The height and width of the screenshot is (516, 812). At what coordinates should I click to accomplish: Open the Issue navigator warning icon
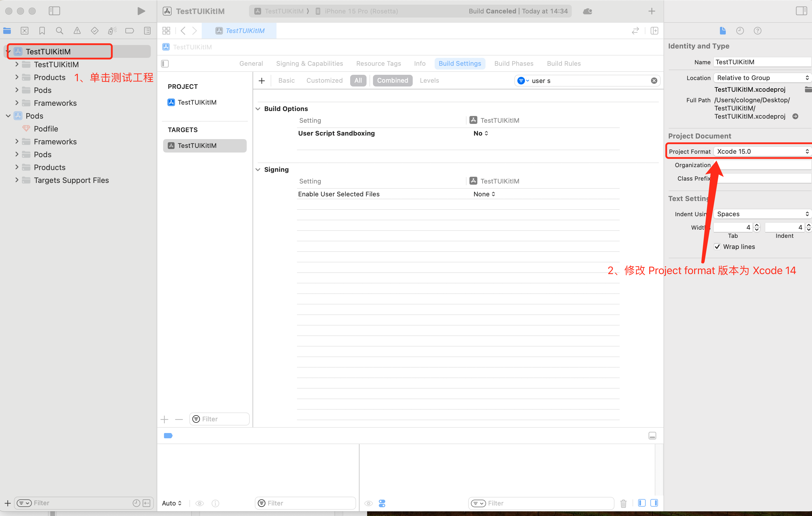(x=77, y=31)
